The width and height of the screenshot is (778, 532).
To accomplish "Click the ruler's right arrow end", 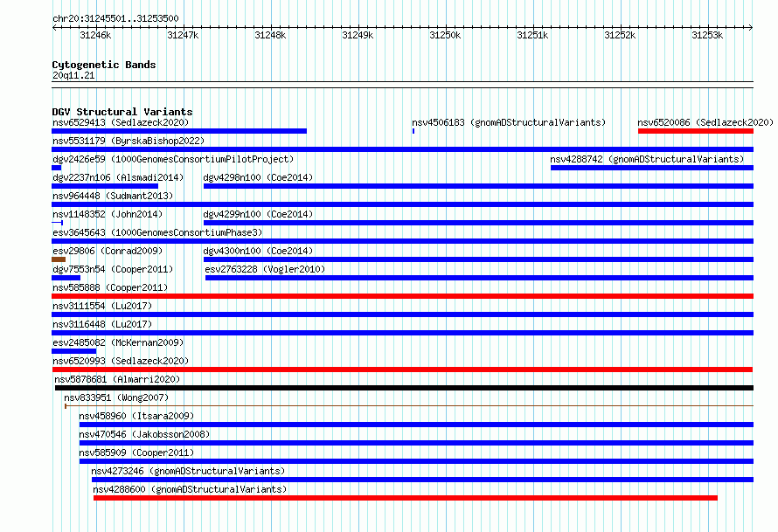I will pos(751,27).
